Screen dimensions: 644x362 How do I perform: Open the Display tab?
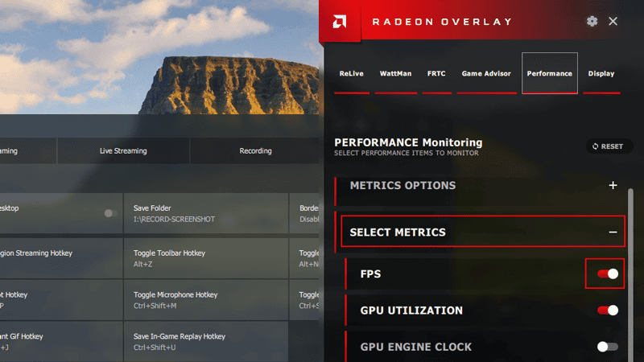601,74
